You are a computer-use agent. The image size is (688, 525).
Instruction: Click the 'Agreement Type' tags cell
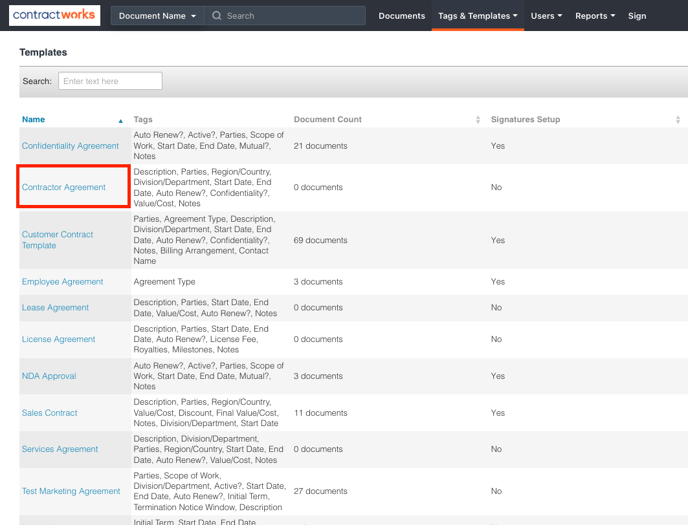[x=165, y=282]
